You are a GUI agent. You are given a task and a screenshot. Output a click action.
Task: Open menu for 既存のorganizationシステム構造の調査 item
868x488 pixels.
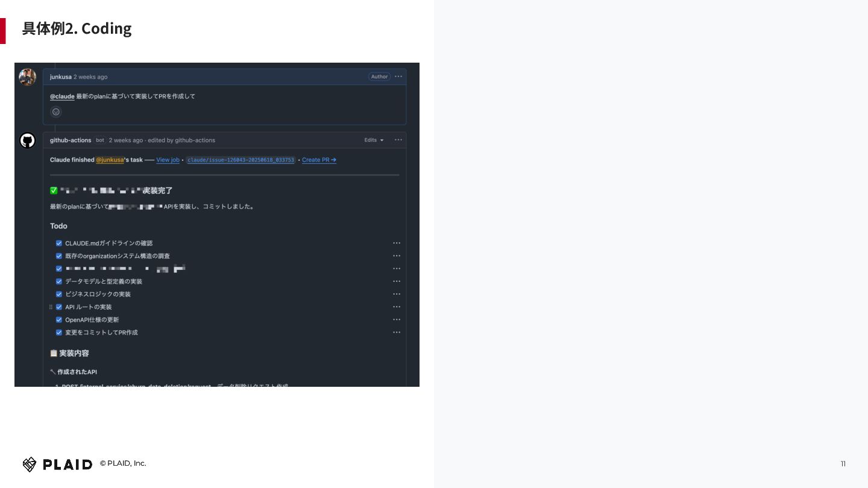[x=397, y=256]
